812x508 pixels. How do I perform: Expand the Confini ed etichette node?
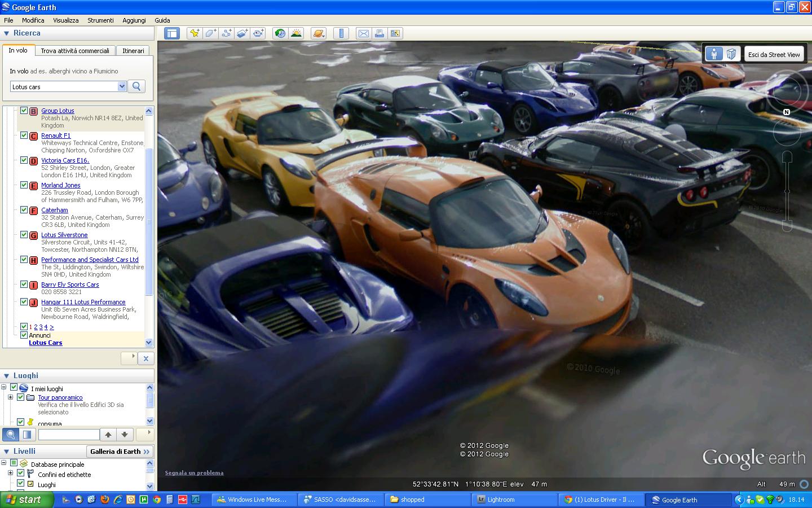pos(10,473)
